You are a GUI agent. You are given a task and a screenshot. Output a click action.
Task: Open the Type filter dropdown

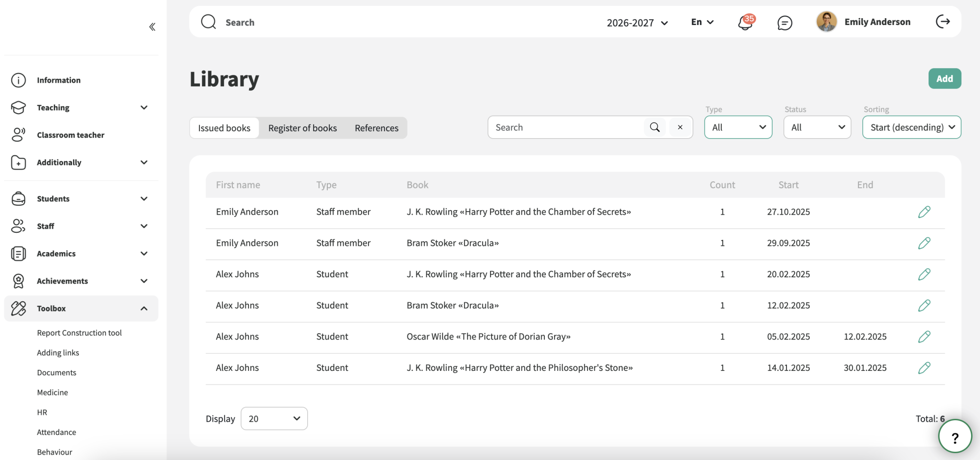click(738, 127)
